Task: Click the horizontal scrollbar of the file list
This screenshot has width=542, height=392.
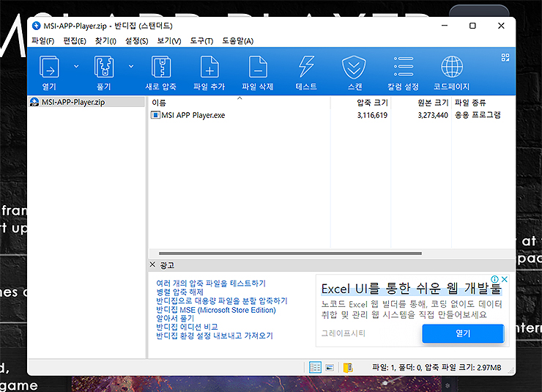Action: [290, 254]
